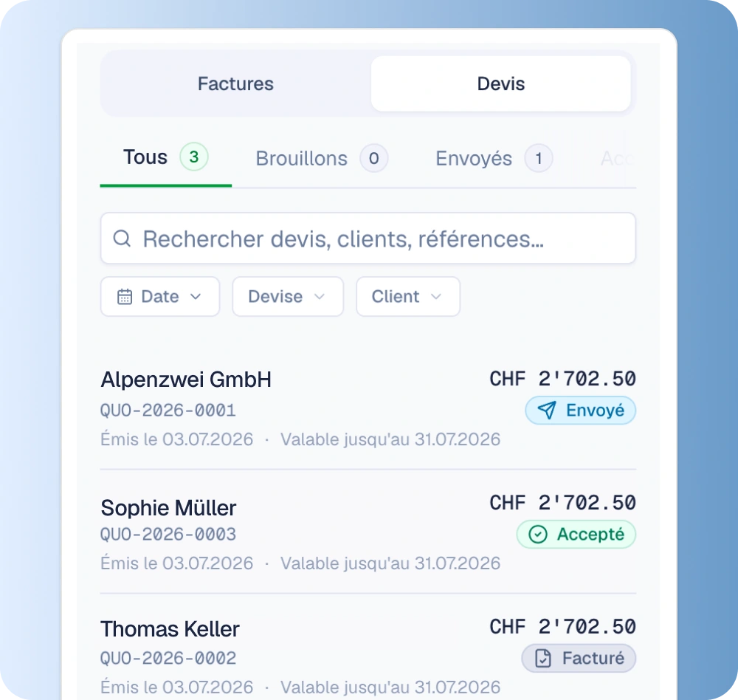Click Alpenzwei GmbH amount CHF 2'702.50
The width and height of the screenshot is (738, 700).
click(x=562, y=379)
